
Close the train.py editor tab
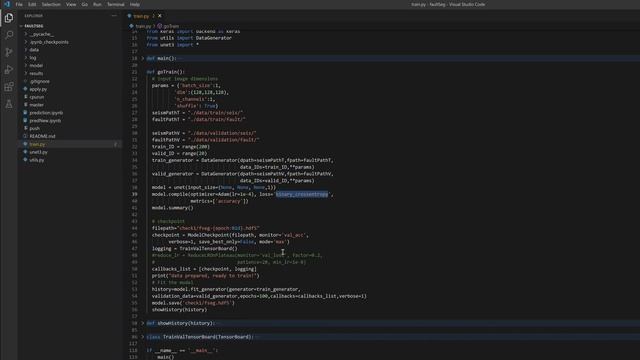pyautogui.click(x=160, y=16)
